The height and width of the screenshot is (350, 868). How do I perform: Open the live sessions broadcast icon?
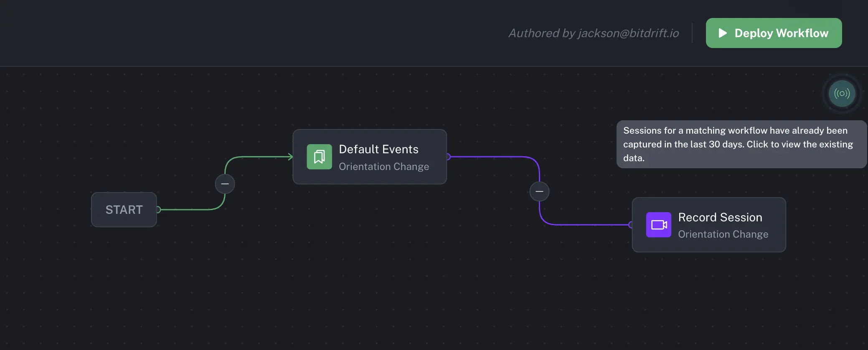coord(842,94)
